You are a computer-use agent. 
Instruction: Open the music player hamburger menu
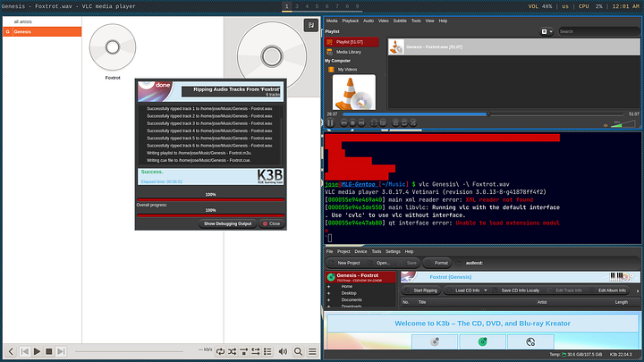tap(312, 352)
